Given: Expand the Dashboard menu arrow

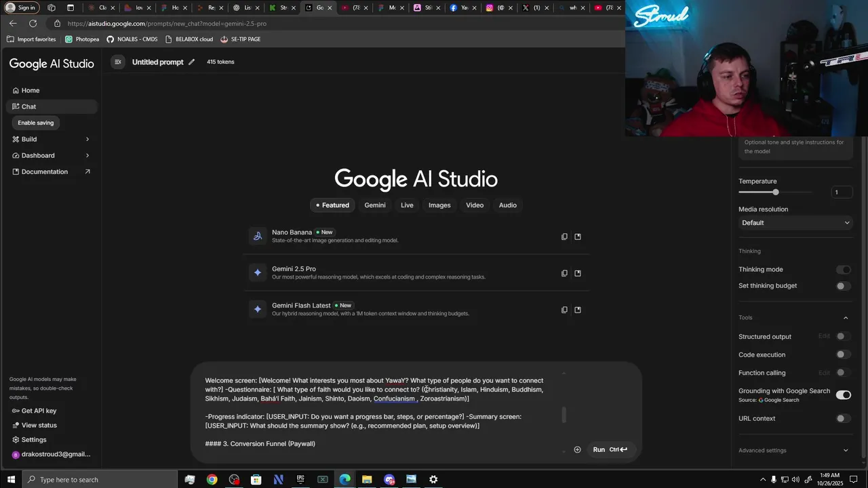Looking at the screenshot, I should point(87,155).
